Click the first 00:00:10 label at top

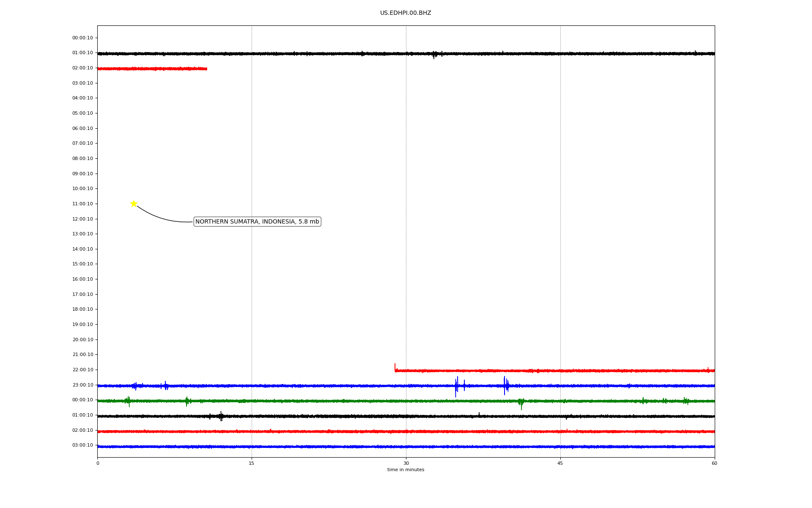click(x=82, y=38)
